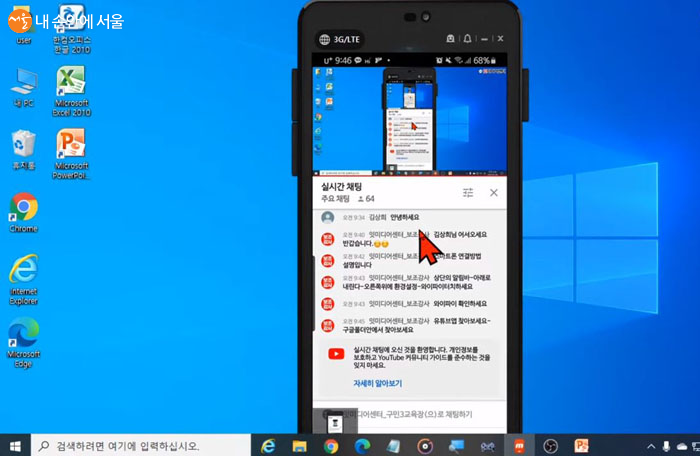Click the notification bell in phone header
The width and height of the screenshot is (700, 456).
click(x=466, y=39)
